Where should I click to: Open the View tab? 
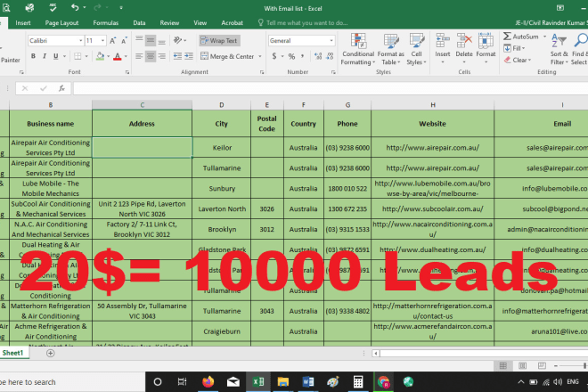click(x=200, y=23)
